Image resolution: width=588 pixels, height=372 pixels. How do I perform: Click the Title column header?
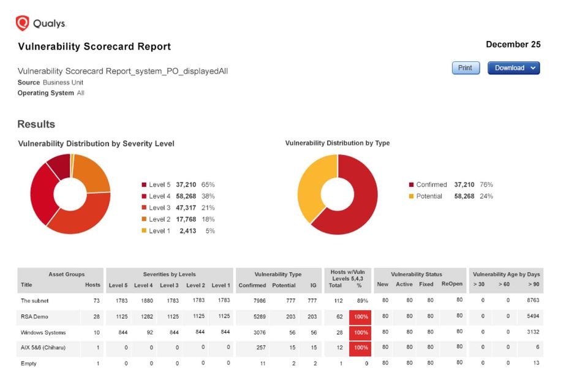26,285
